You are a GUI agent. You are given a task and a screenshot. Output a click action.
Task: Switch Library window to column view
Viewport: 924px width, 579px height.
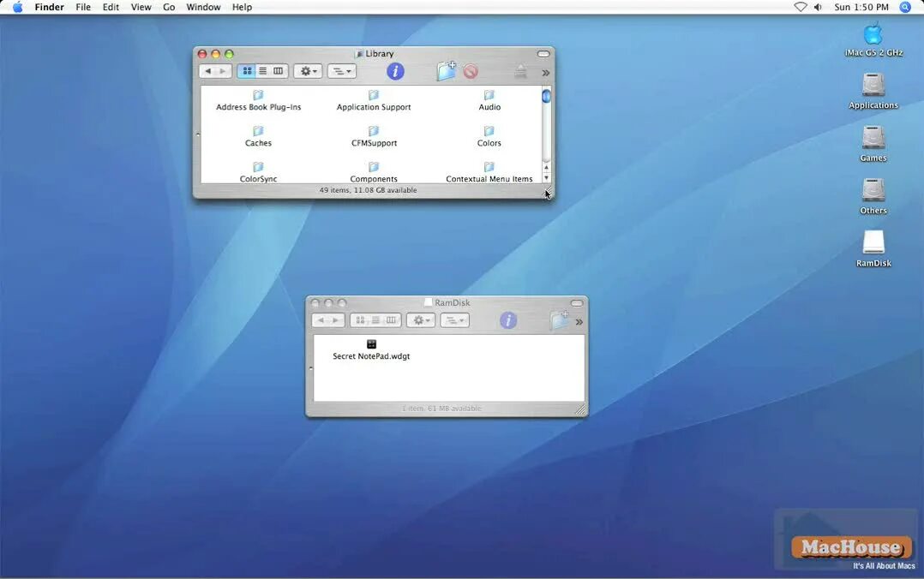tap(278, 71)
